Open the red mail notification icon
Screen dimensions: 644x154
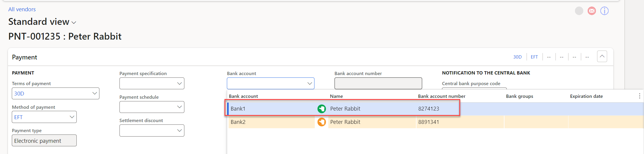[x=591, y=11]
